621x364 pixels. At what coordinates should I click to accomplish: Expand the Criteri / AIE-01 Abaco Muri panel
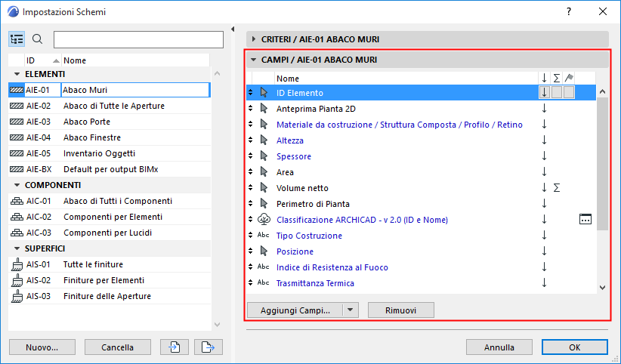(x=254, y=39)
